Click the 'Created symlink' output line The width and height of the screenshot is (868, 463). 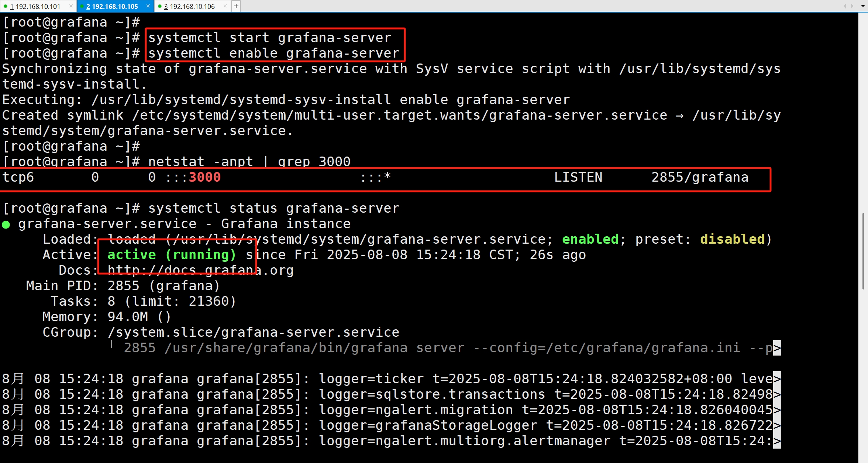[x=392, y=115]
